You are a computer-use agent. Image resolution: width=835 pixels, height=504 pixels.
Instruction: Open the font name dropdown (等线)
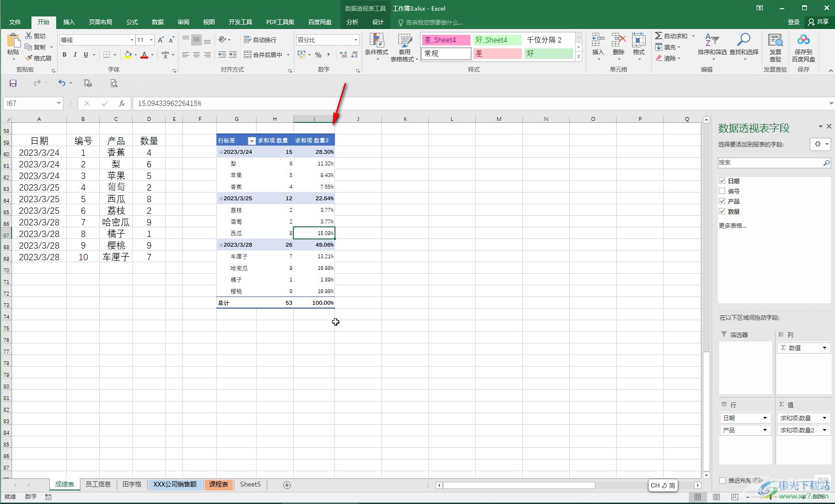[x=131, y=40]
